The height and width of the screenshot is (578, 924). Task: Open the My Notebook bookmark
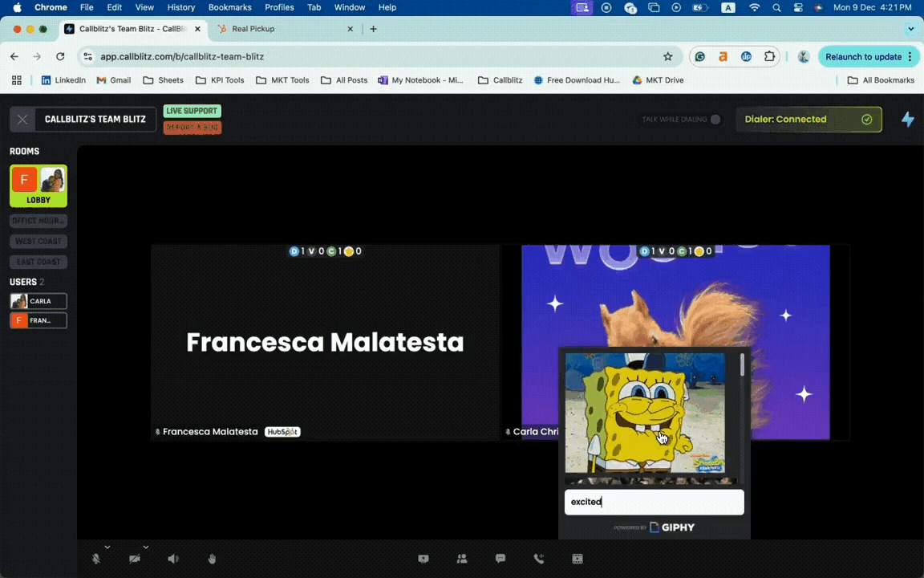pyautogui.click(x=421, y=80)
